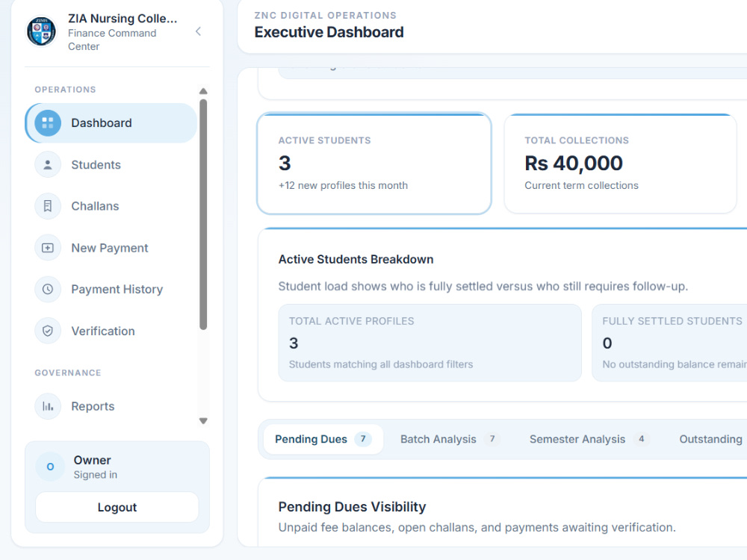Click the New Payment plus-card icon
Screen dimensions: 747x560
48,248
